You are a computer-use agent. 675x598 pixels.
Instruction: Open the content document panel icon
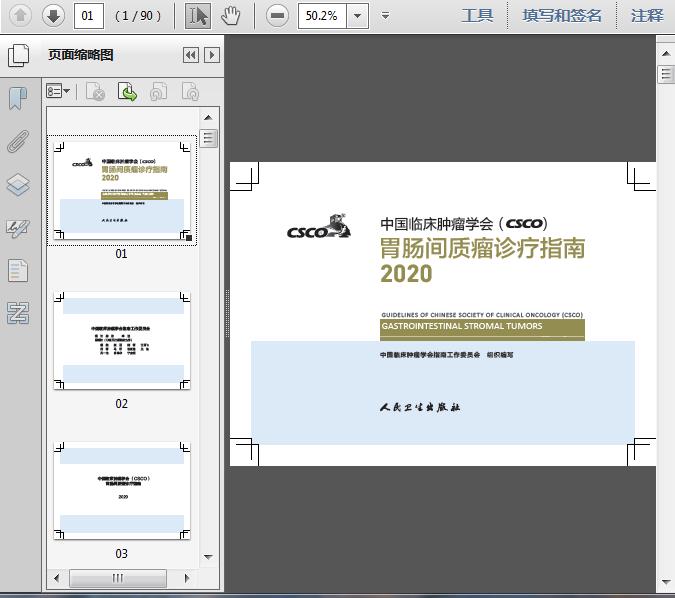pos(18,270)
